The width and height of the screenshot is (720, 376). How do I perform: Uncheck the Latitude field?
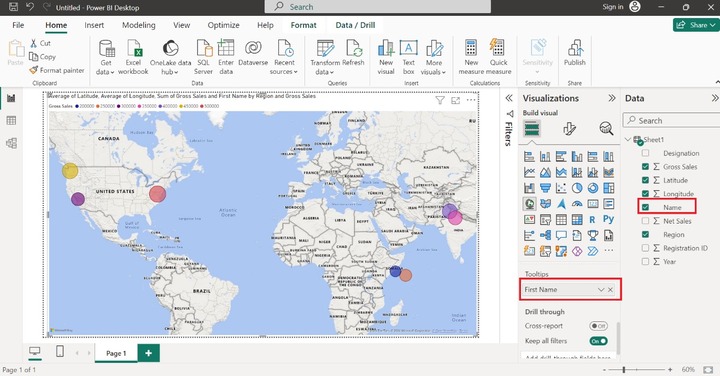(645, 180)
